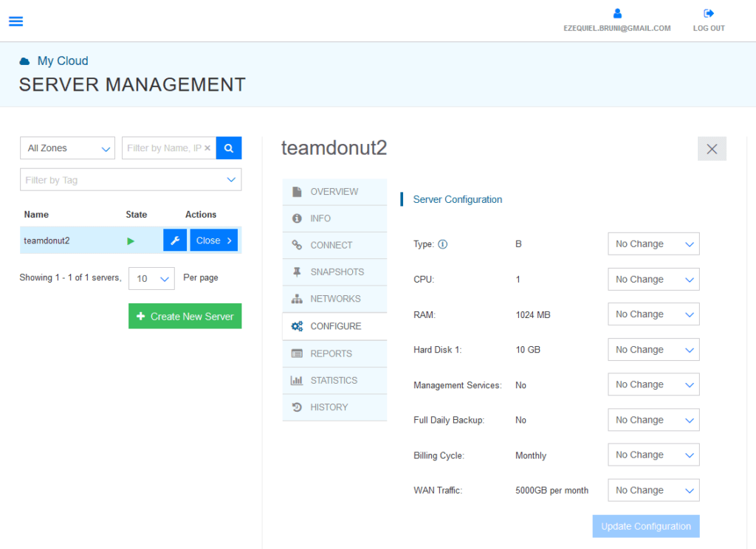Click the Filter by Name input field

[164, 148]
